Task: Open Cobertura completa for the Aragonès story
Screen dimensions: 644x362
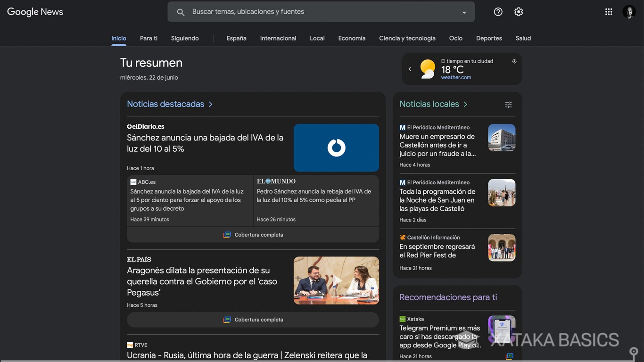Action: click(253, 320)
